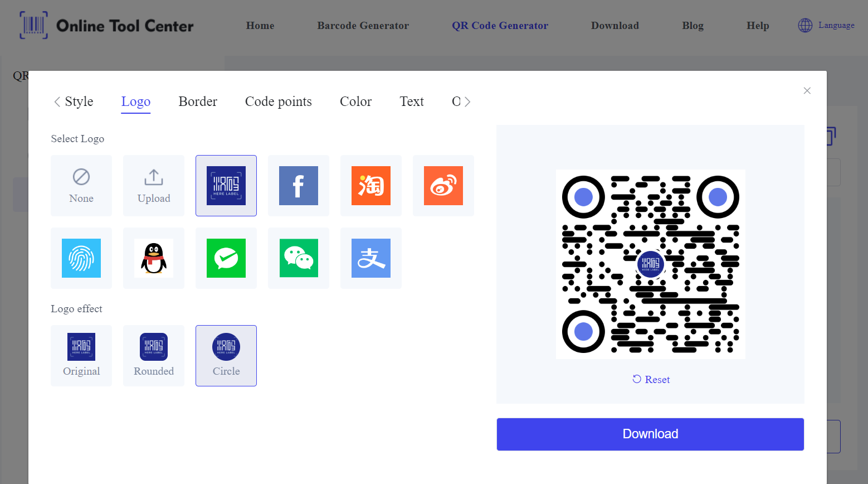Pick the orange Taobao logo
Image resolution: width=868 pixels, height=484 pixels.
point(371,186)
